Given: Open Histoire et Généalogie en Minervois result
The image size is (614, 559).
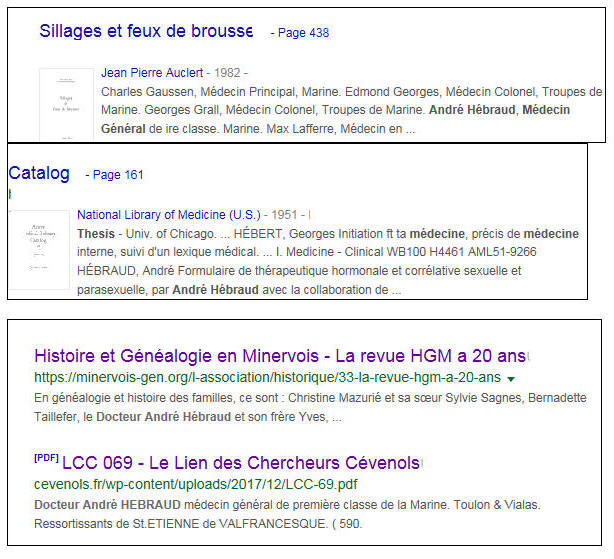Looking at the screenshot, I should tap(280, 356).
